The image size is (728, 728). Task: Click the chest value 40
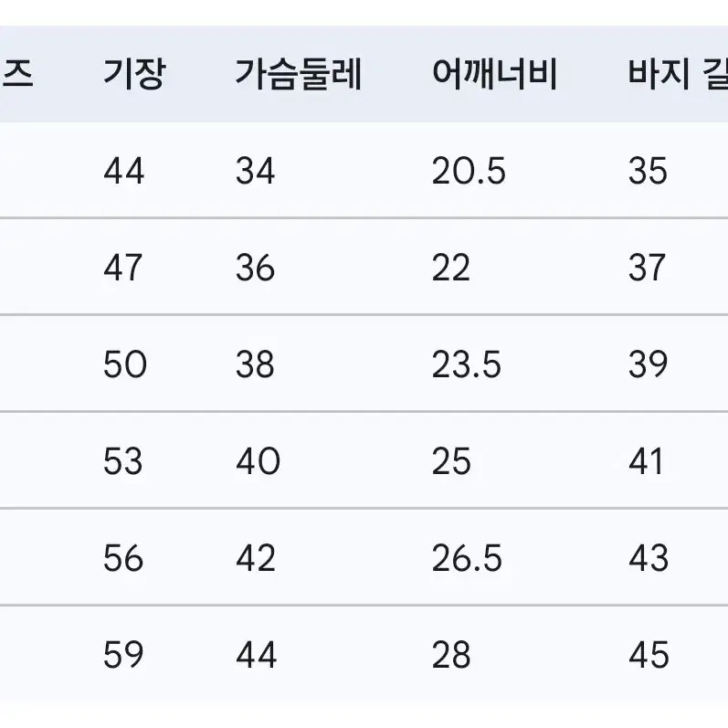coord(258,461)
